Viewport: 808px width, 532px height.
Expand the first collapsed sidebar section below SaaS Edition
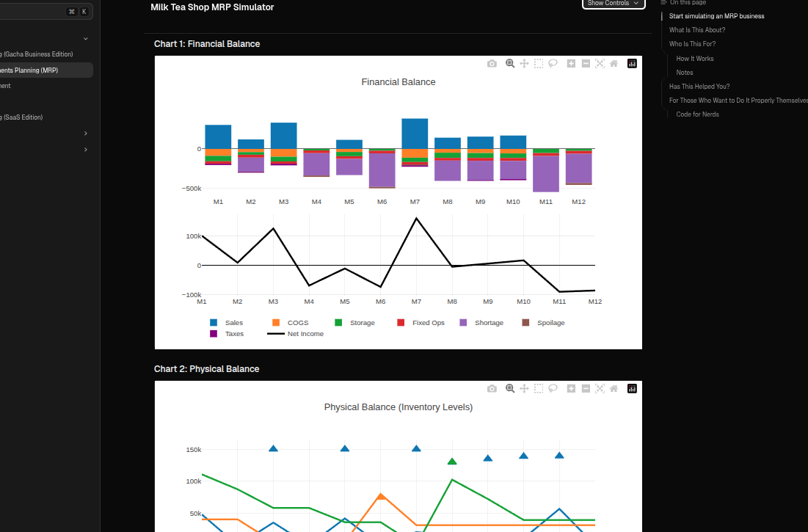(86, 134)
